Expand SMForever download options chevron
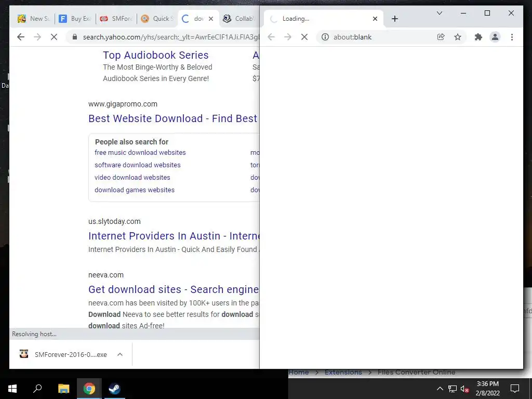The width and height of the screenshot is (532, 399). pyautogui.click(x=120, y=354)
